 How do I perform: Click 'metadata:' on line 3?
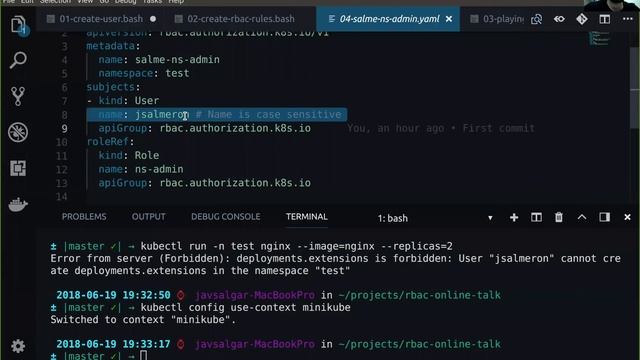pos(113,46)
